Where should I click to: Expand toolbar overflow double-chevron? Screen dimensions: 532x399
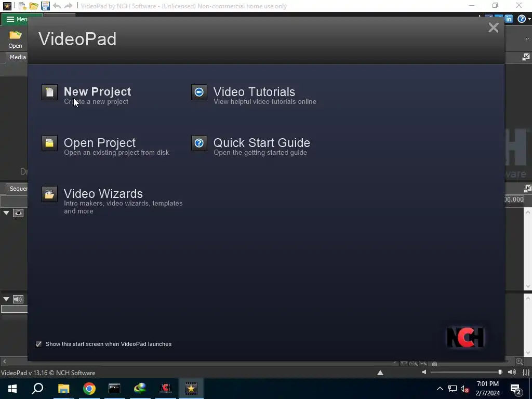(527, 39)
